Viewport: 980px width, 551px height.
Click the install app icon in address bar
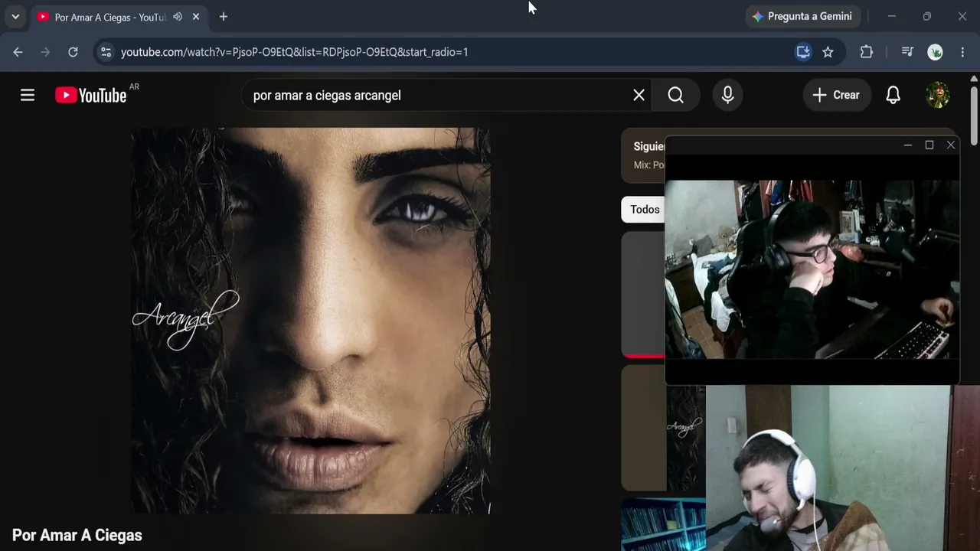tap(803, 52)
